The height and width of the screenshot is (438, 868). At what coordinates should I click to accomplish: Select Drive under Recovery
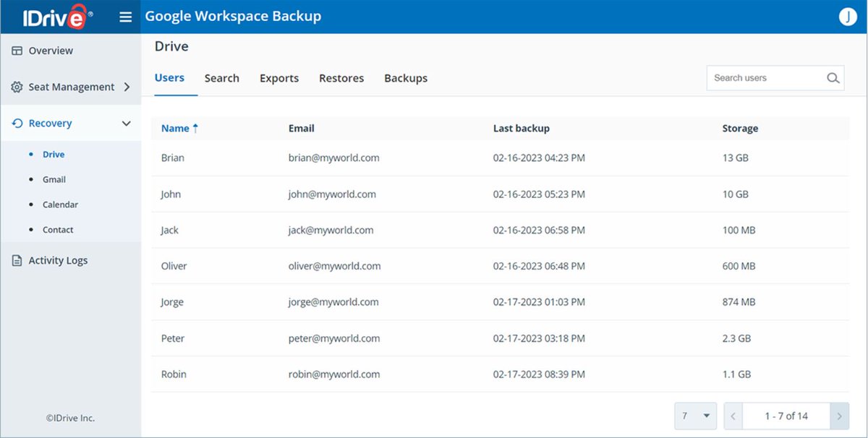[x=54, y=155]
